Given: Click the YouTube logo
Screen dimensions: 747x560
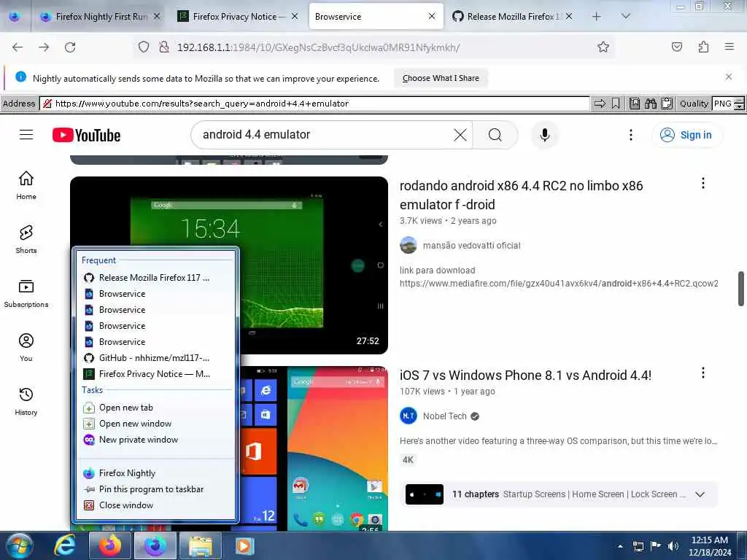Looking at the screenshot, I should point(86,135).
